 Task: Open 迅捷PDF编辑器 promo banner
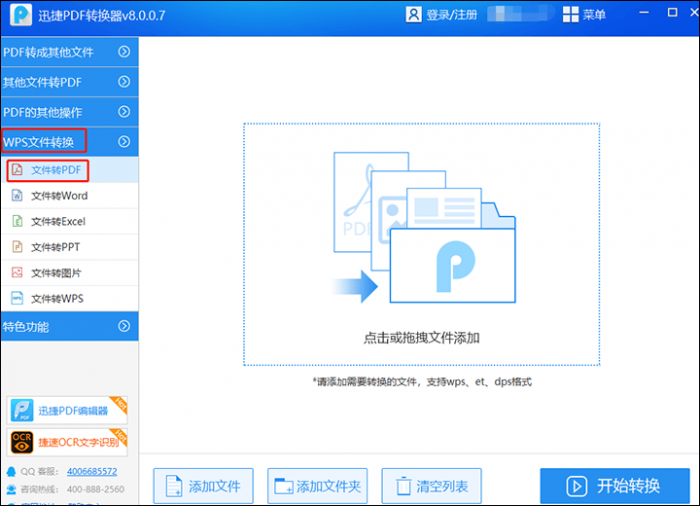(x=67, y=410)
